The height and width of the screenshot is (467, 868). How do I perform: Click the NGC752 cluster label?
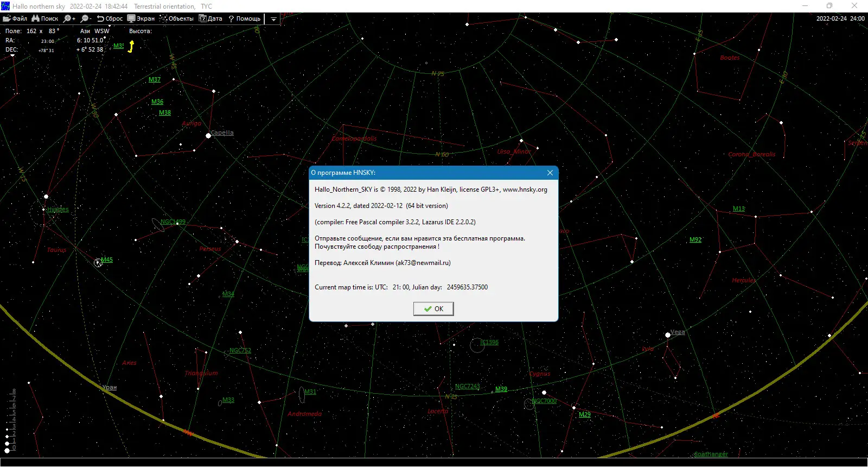point(240,350)
